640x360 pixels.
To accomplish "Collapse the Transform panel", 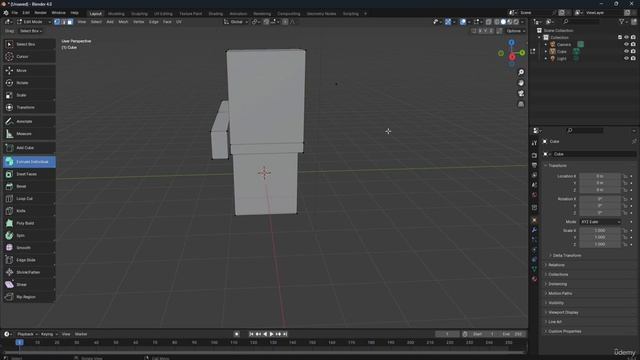I will pos(556,166).
